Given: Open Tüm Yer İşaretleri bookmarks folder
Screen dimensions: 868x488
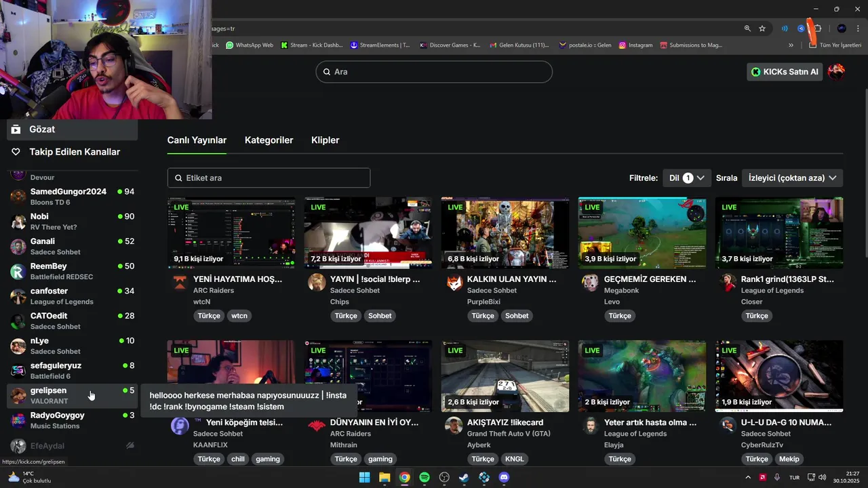Looking at the screenshot, I should [x=835, y=45].
